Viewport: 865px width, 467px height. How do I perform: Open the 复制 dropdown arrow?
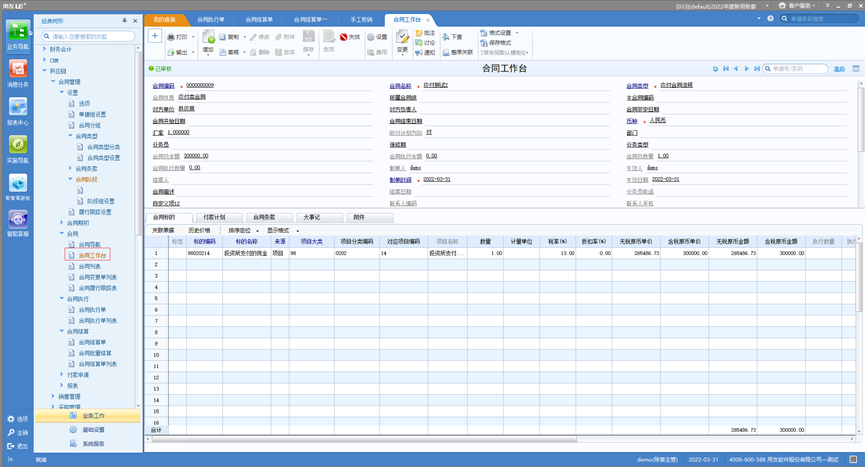(244, 37)
